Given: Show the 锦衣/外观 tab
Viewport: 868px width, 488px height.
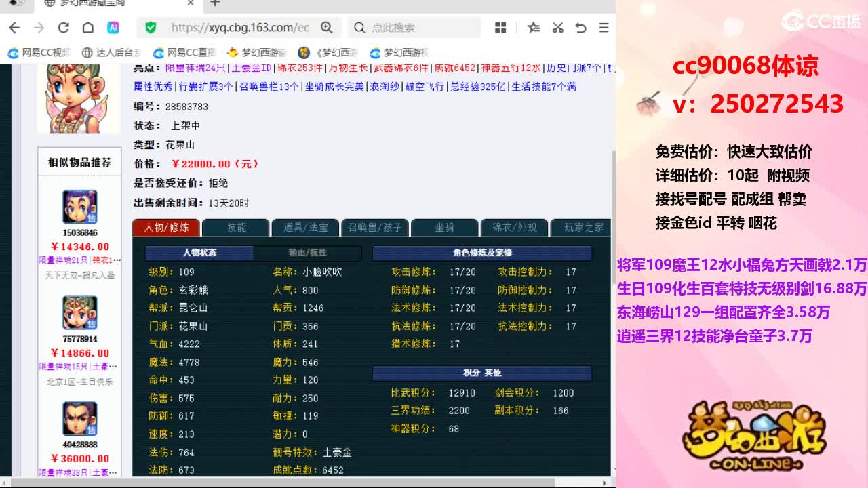Looking at the screenshot, I should (x=514, y=228).
